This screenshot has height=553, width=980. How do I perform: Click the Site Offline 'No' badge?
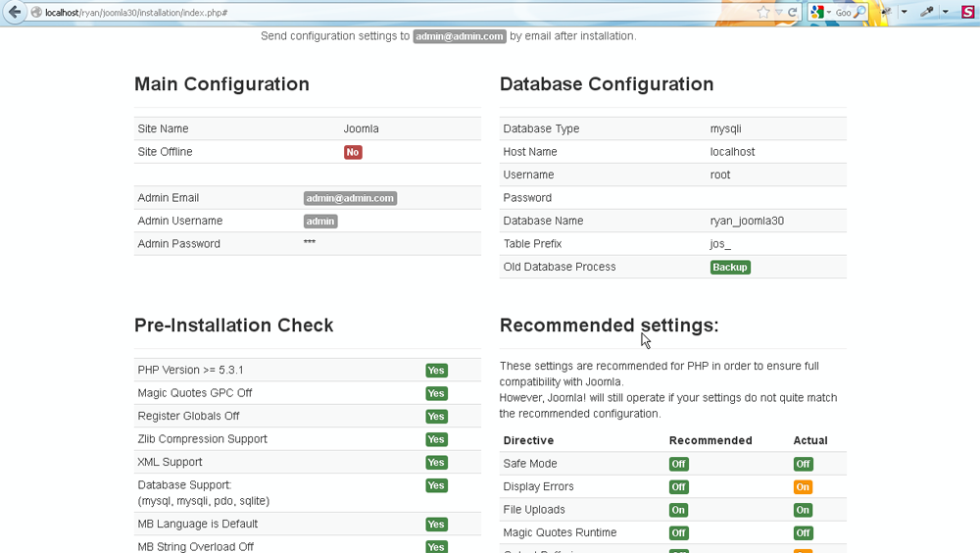point(353,152)
